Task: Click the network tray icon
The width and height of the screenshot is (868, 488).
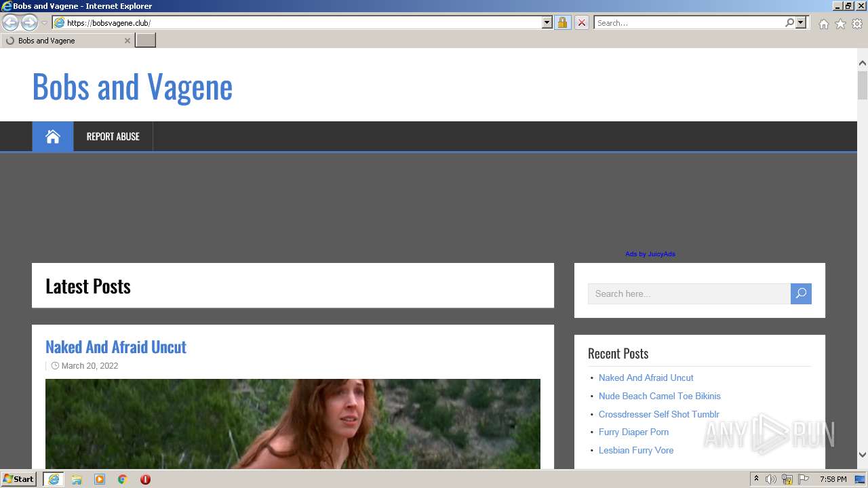Action: coord(787,479)
